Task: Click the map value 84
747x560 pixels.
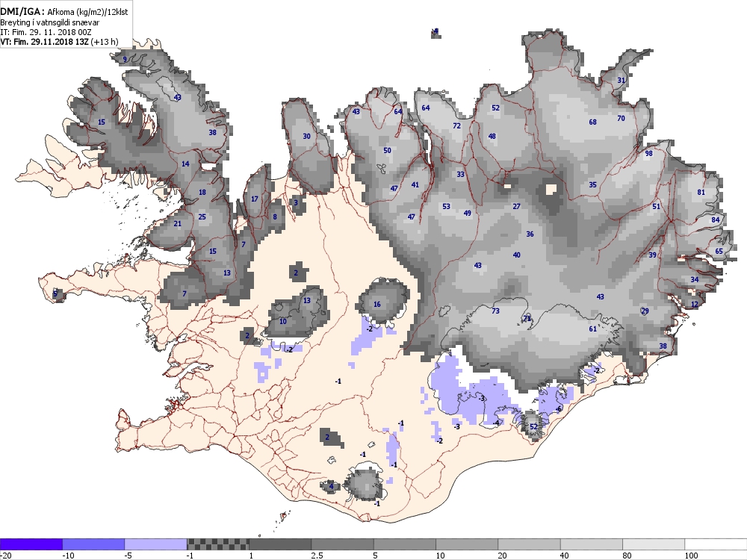Action: coord(716,220)
